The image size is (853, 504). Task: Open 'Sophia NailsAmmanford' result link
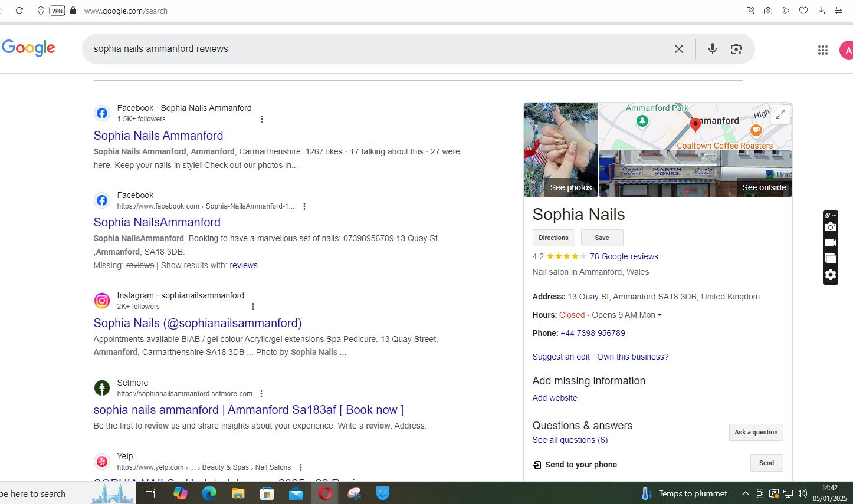(157, 222)
